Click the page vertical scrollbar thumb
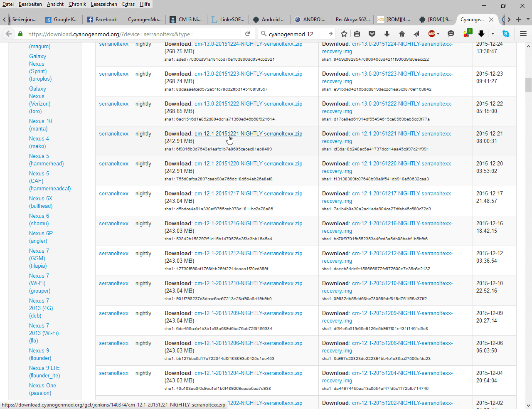Screen dimensions: 532x409 pos(528,85)
